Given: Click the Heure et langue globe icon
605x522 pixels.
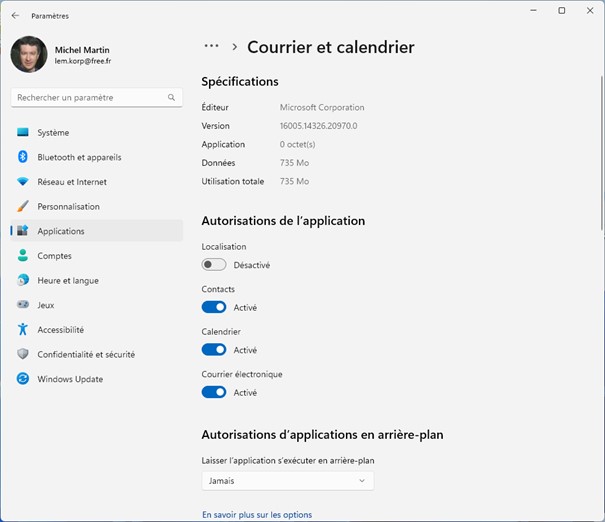Looking at the screenshot, I should (23, 280).
